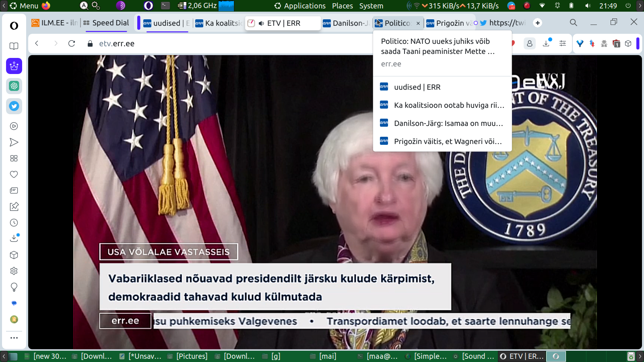Open the Settings gear in the sidebar
Screen dimensions: 644x362
14,271
